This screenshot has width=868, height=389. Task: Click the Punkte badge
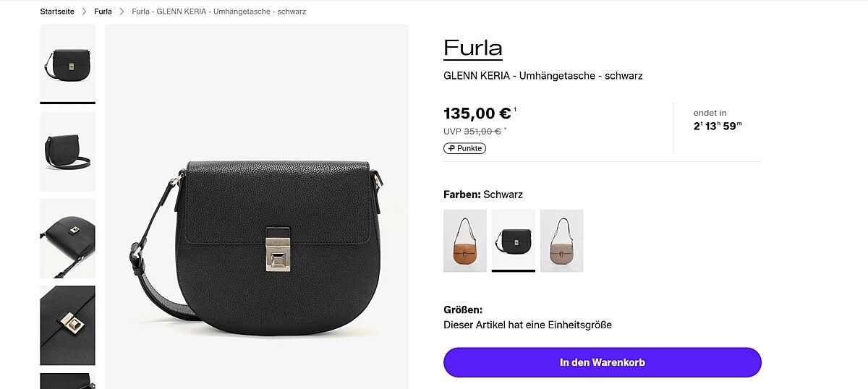(x=464, y=148)
